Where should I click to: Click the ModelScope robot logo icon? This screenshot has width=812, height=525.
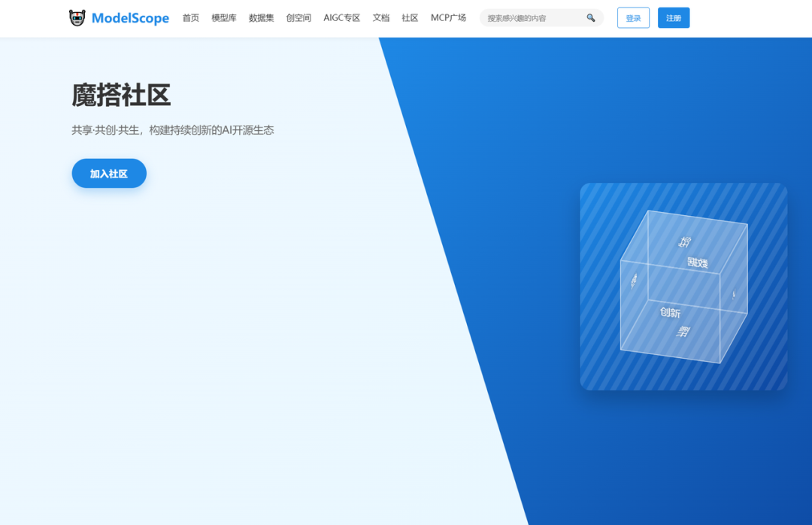point(76,17)
